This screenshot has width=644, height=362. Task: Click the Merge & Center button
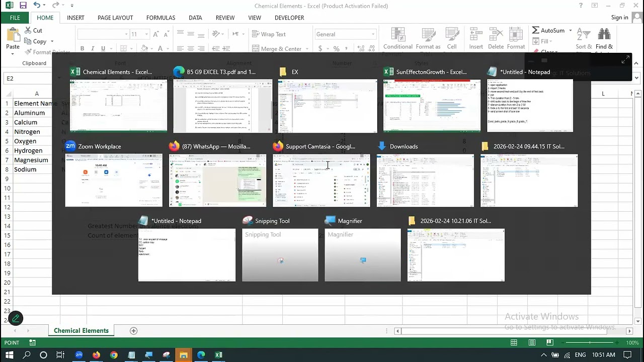(277, 49)
